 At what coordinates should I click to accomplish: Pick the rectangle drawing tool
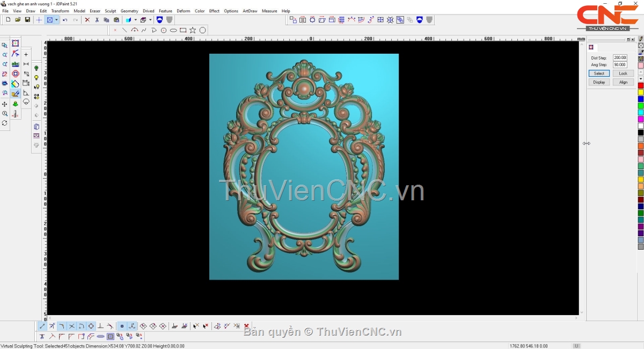pos(183,30)
